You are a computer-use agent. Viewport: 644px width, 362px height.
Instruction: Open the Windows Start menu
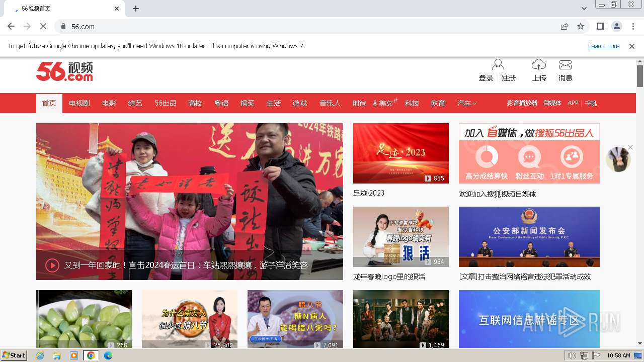coord(14,355)
